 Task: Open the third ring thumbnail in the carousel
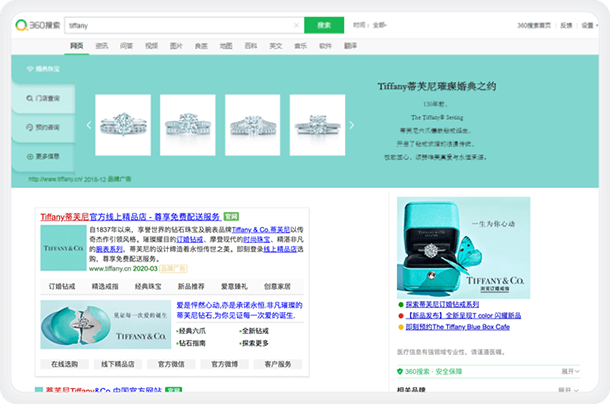pyautogui.click(x=252, y=125)
